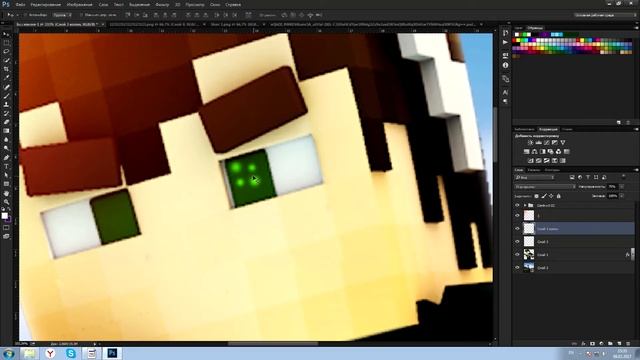
Task: Add a Brightness/Contrast adjustment
Action: (x=530, y=142)
